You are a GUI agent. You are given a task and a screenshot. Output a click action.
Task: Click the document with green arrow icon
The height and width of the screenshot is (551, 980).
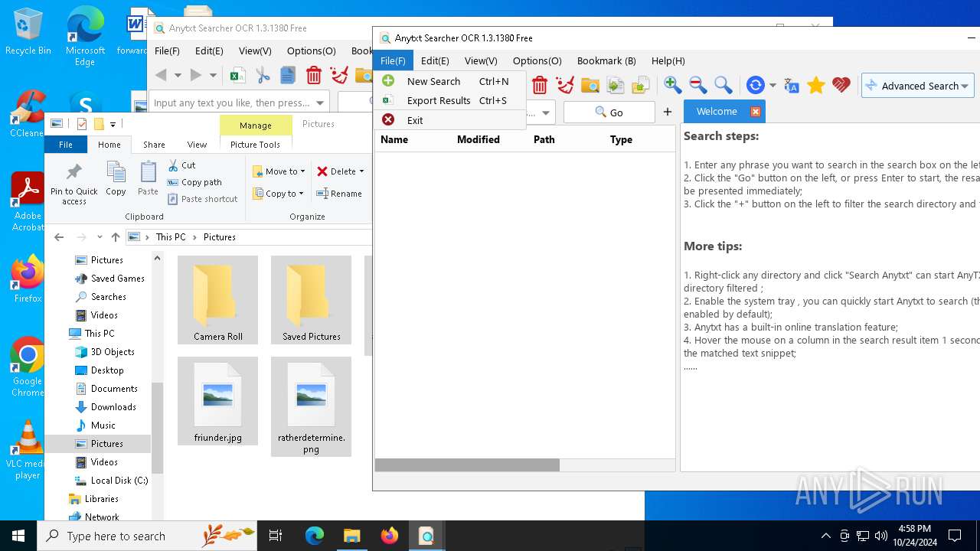tap(616, 85)
